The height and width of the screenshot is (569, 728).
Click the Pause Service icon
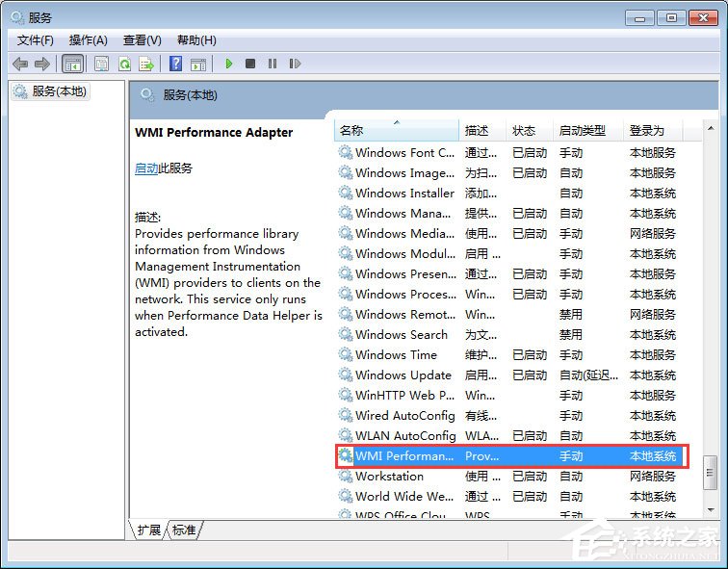273,64
